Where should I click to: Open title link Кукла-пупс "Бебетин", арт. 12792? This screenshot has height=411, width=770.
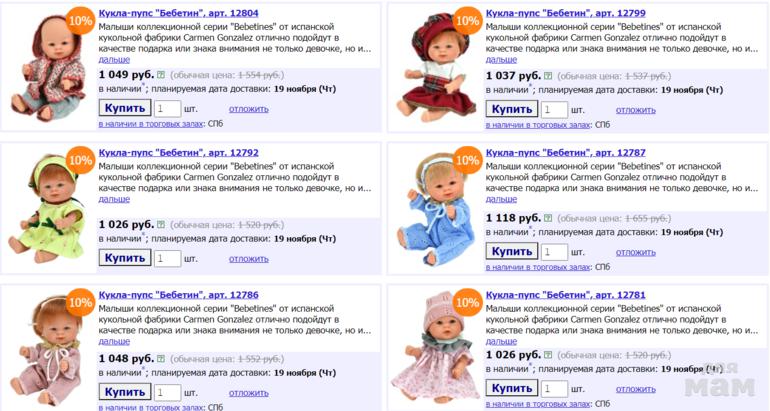179,153
